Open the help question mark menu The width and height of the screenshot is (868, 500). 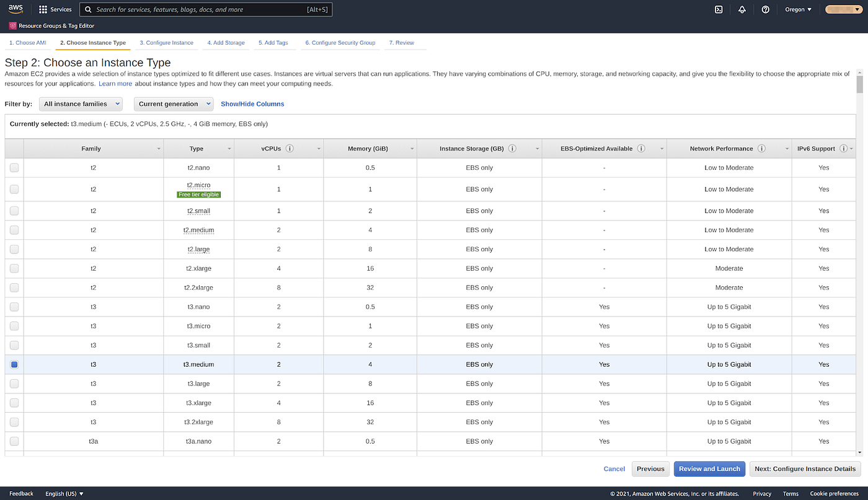[766, 9]
